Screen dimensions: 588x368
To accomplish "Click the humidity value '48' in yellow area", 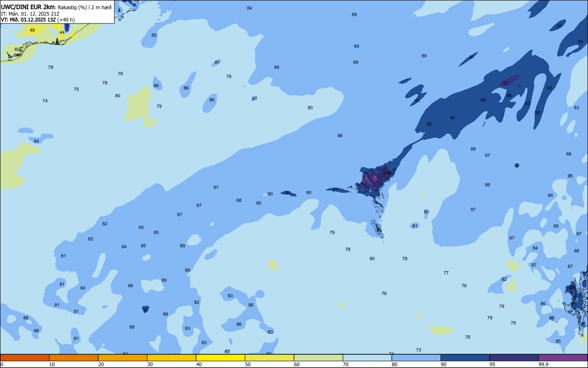I will tap(32, 30).
